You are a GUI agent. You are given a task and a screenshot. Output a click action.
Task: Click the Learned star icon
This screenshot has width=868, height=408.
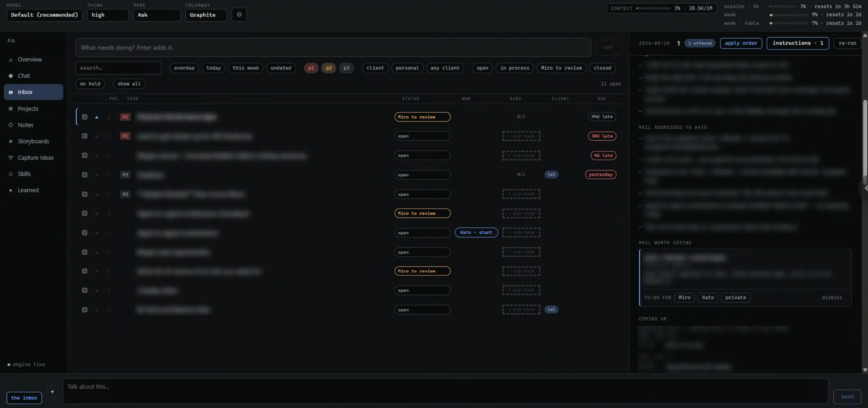(x=10, y=190)
